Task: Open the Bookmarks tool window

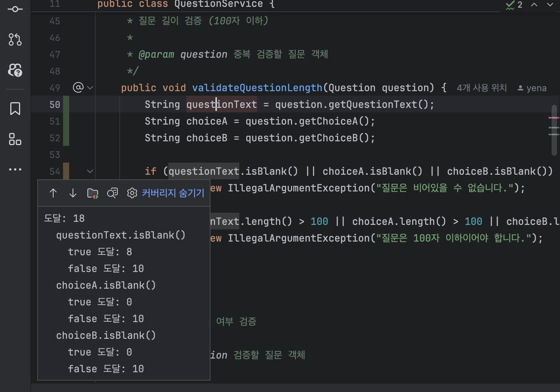Action: click(15, 109)
